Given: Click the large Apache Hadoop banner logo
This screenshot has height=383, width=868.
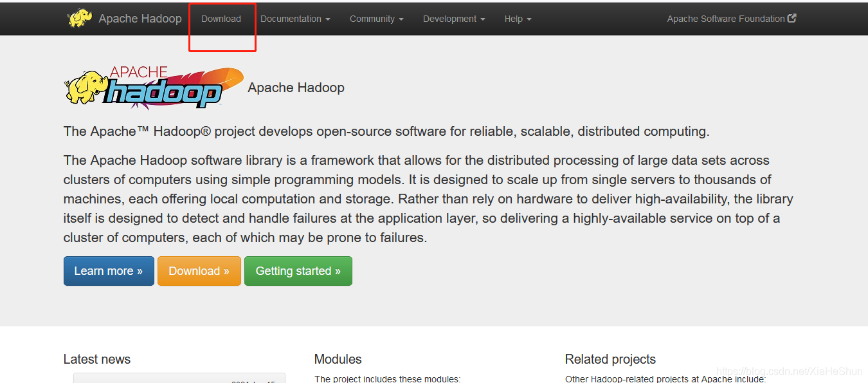Looking at the screenshot, I should pyautogui.click(x=154, y=88).
